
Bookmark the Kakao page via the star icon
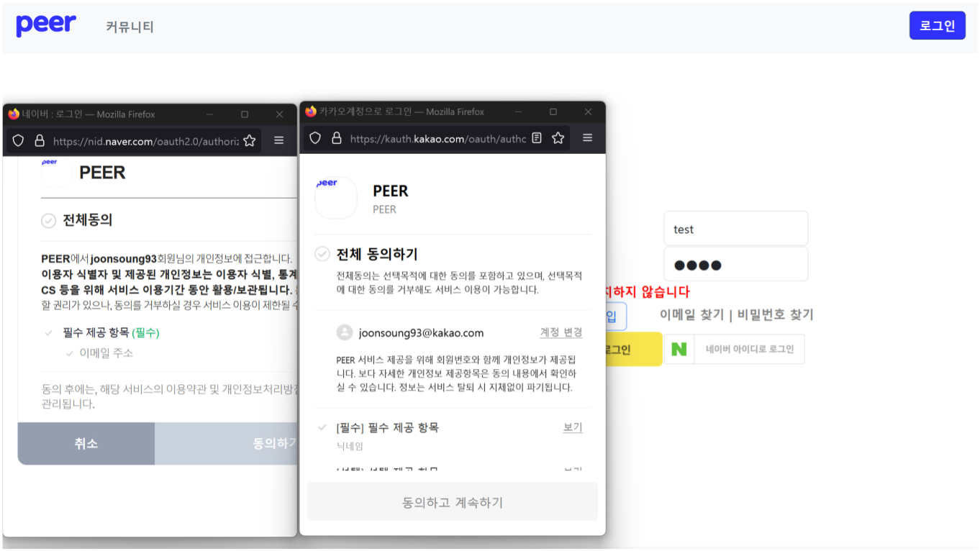coord(558,138)
